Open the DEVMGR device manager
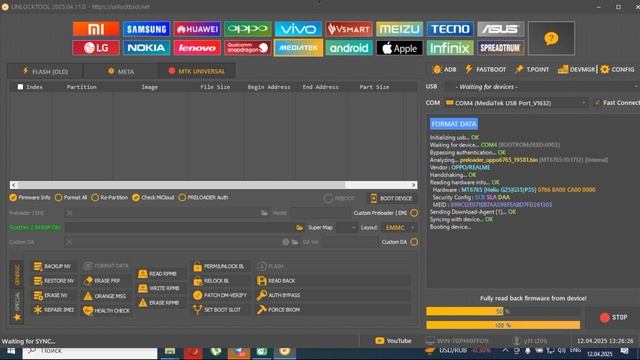 point(576,69)
